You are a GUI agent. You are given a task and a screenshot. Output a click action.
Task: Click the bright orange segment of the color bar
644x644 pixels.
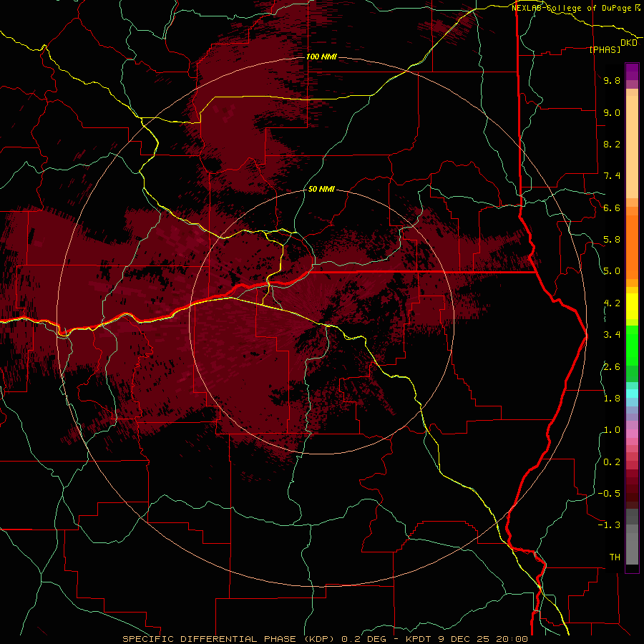(x=632, y=248)
